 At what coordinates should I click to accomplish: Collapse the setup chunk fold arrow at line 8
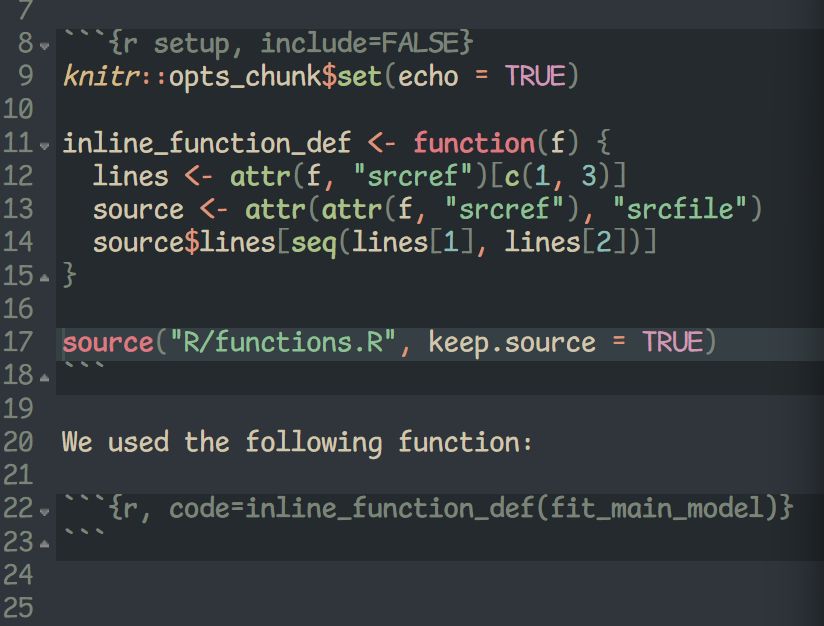45,46
